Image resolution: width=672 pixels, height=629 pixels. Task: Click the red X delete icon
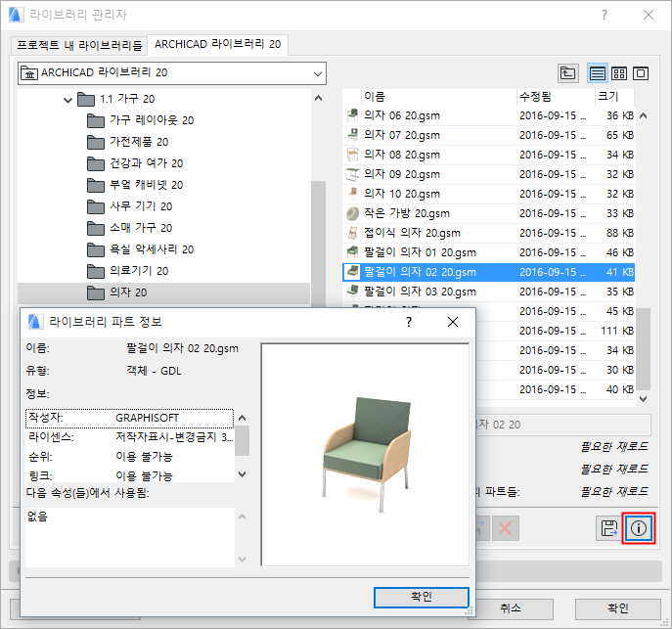click(x=506, y=528)
